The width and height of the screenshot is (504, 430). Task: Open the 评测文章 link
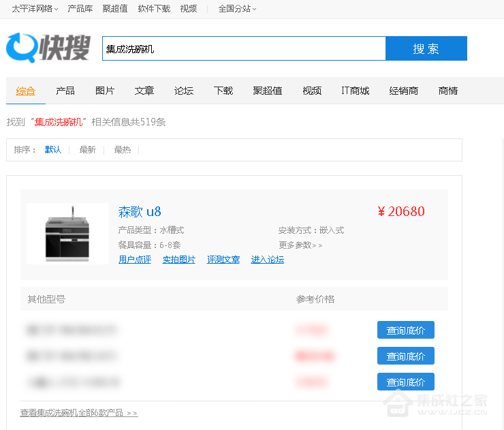click(x=223, y=260)
